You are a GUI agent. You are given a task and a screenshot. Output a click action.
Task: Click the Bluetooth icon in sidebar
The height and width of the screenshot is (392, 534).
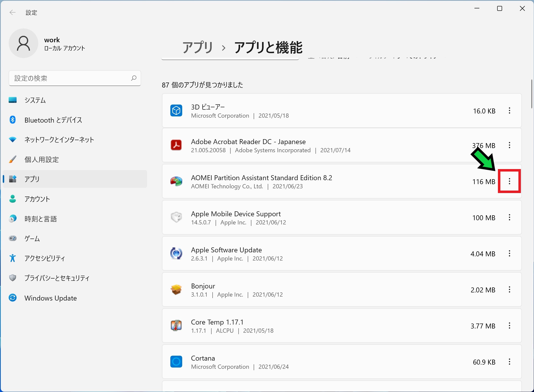(13, 120)
